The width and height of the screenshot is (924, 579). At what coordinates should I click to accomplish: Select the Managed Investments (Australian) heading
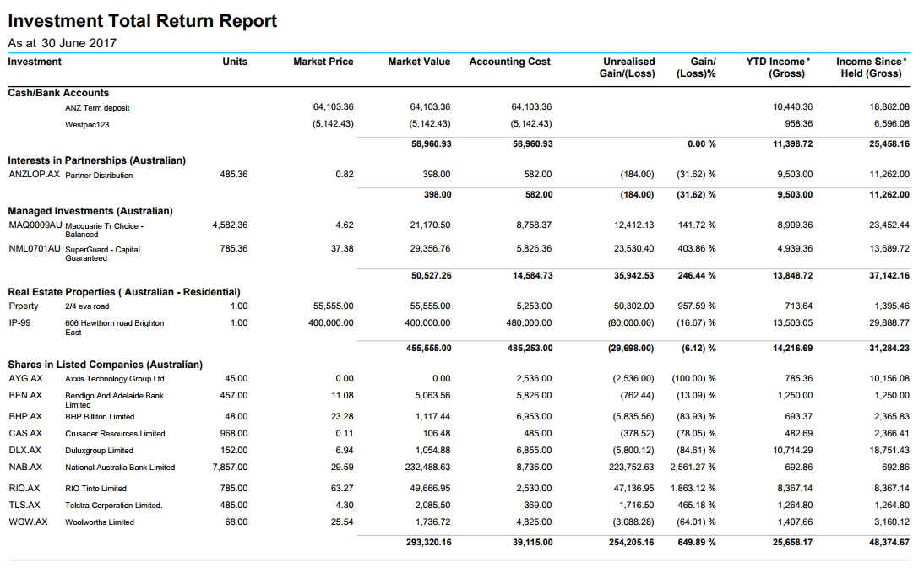tap(90, 211)
